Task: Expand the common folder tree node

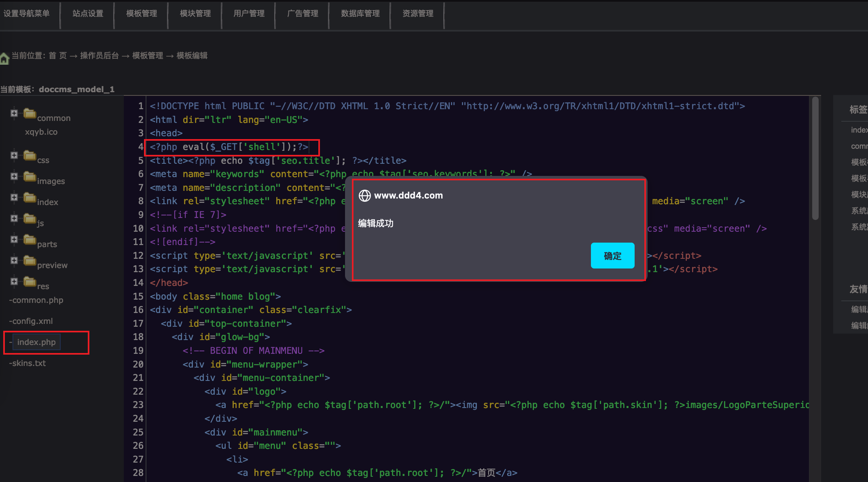Action: tap(14, 113)
